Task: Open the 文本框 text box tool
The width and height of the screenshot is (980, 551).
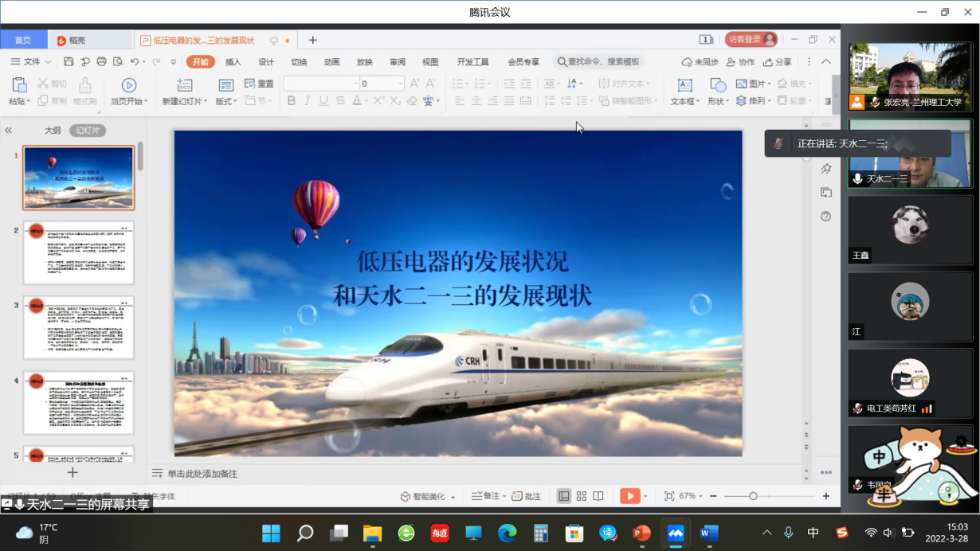Action: (684, 86)
